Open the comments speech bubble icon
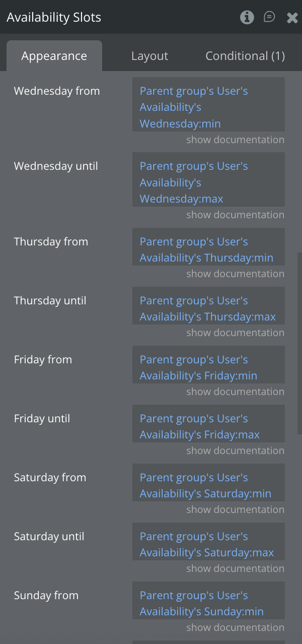 269,18
